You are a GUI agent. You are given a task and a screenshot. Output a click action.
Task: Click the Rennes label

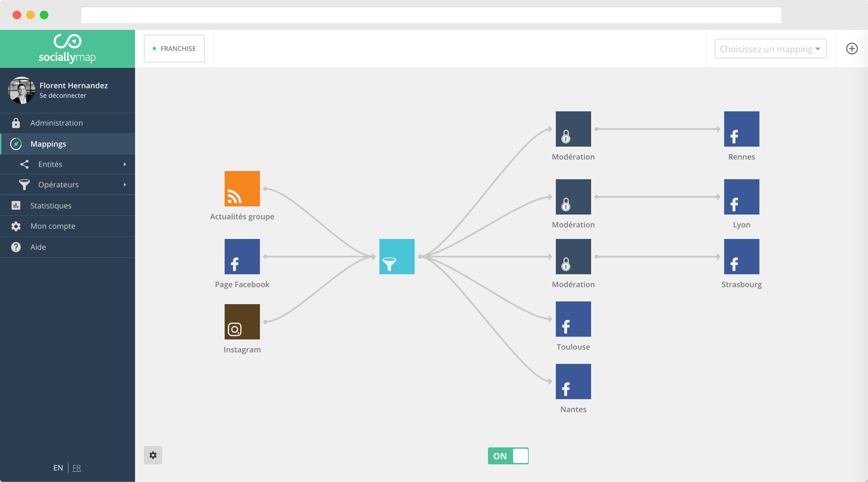point(742,157)
